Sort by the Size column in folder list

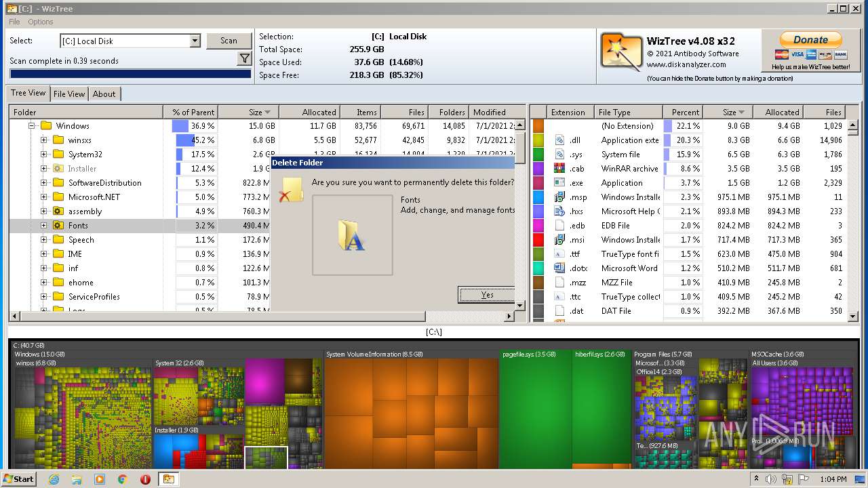248,112
